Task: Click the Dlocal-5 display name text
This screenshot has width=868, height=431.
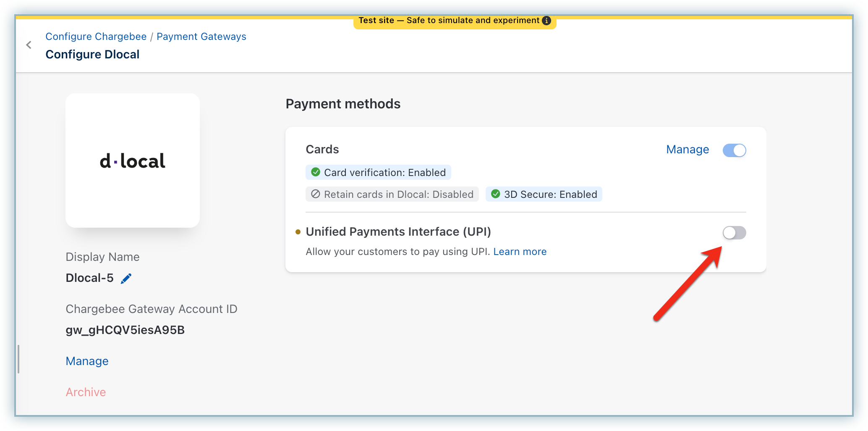Action: [x=90, y=278]
